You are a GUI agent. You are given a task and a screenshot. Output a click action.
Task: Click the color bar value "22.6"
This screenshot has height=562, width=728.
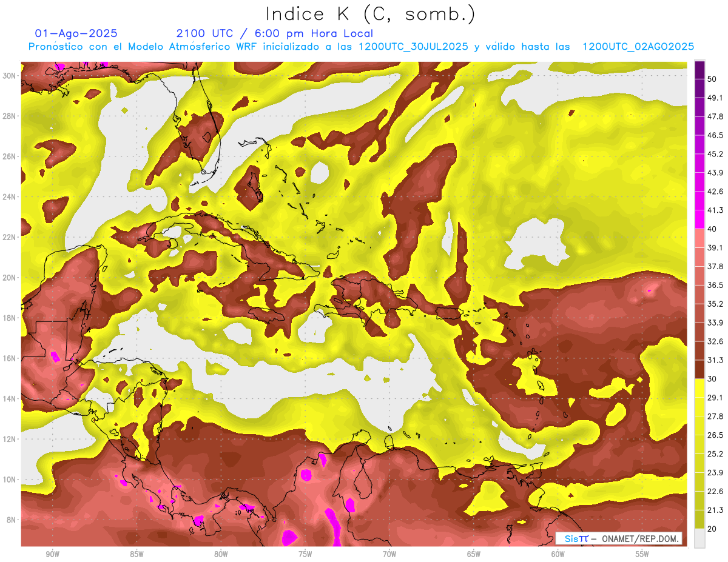715,492
